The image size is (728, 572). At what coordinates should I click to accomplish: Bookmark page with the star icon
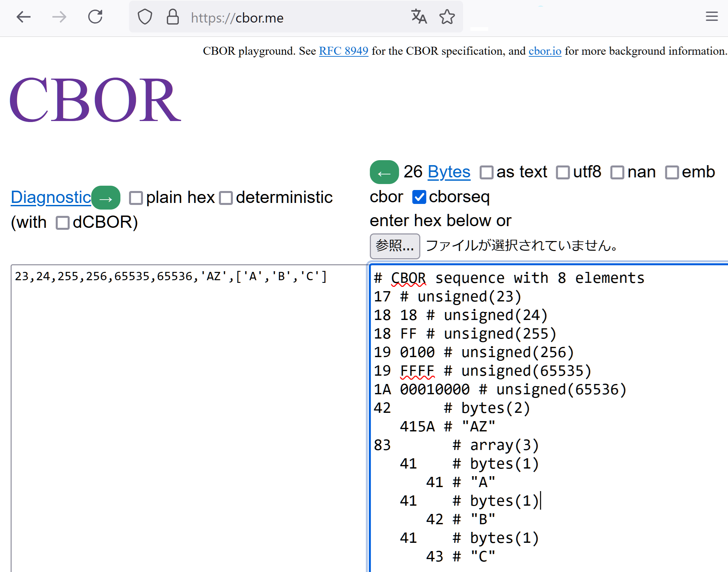447,17
